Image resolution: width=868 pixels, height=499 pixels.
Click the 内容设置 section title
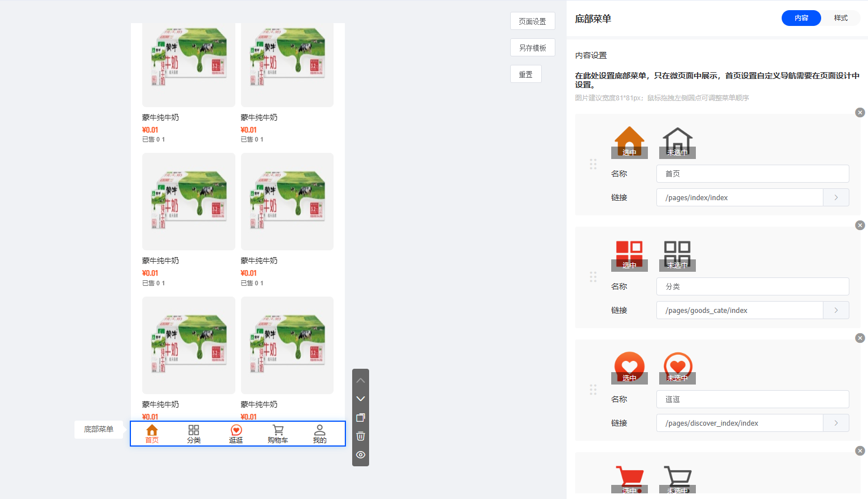tap(591, 55)
